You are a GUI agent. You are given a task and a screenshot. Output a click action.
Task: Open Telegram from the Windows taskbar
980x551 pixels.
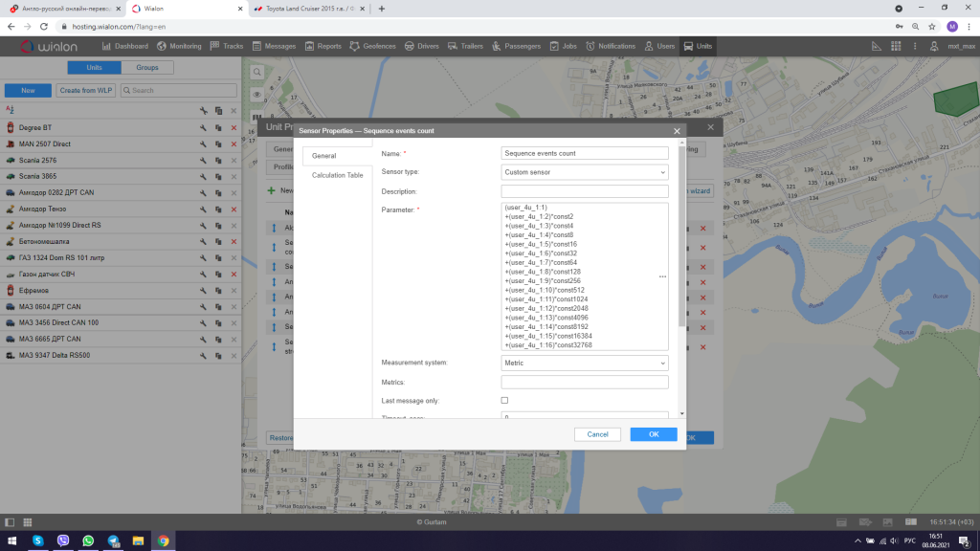[x=113, y=540]
